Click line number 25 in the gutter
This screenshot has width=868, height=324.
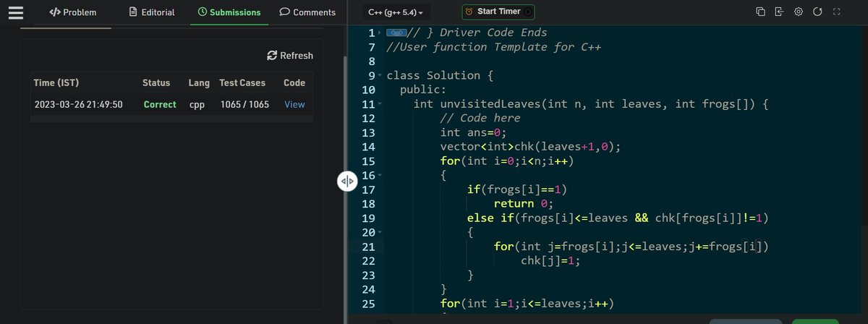367,304
